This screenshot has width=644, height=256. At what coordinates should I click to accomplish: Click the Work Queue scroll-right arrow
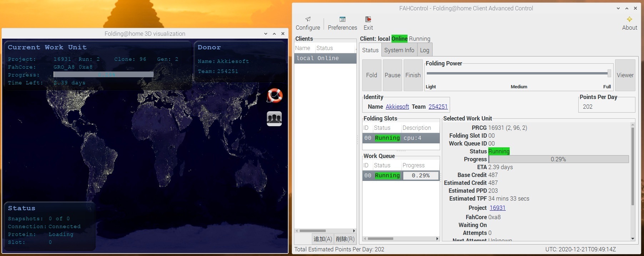tap(437, 238)
